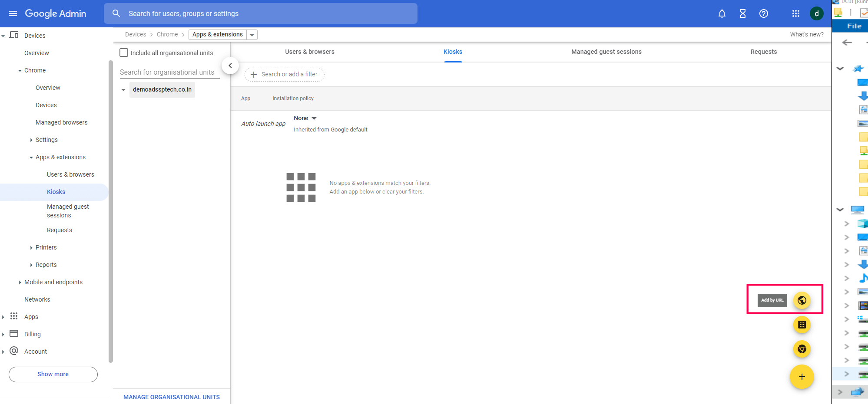
Task: Open Managed guest sessions in sidebar
Action: [68, 211]
